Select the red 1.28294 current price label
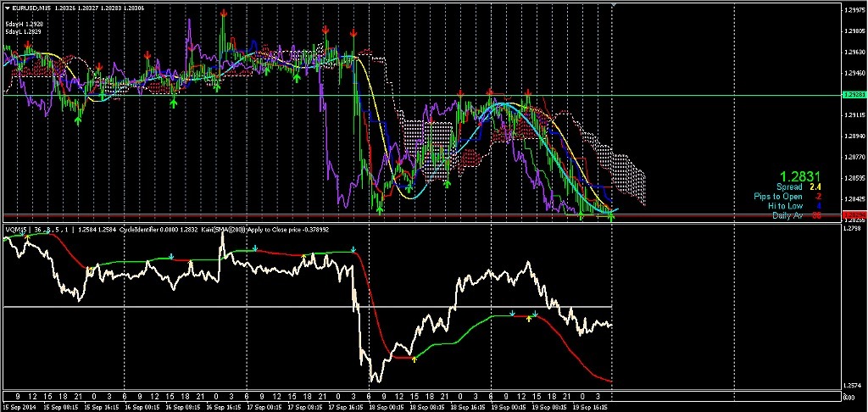 [x=854, y=215]
